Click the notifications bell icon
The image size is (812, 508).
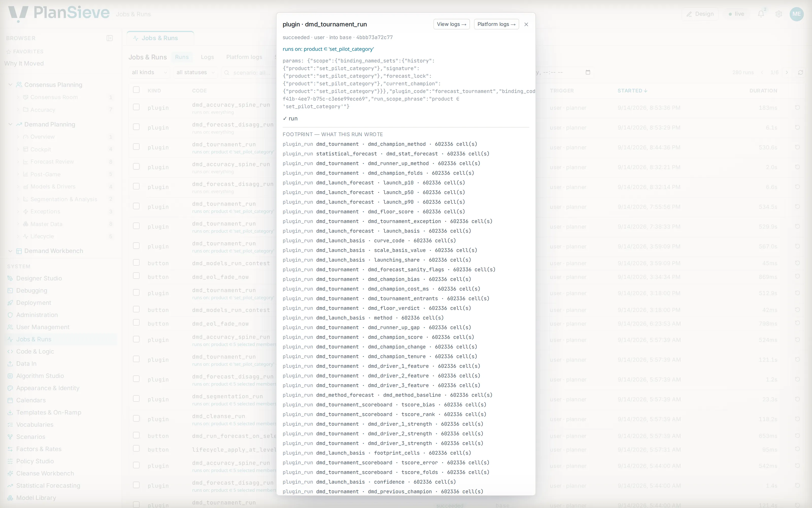(x=761, y=14)
